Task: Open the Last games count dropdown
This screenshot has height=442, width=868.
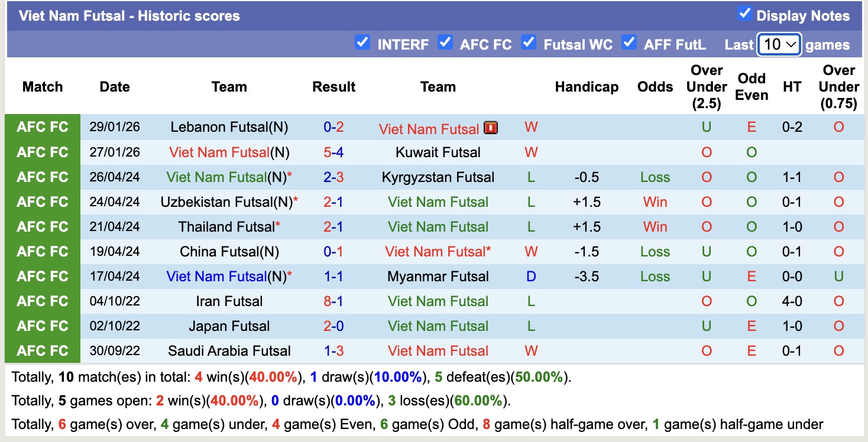Action: point(779,44)
